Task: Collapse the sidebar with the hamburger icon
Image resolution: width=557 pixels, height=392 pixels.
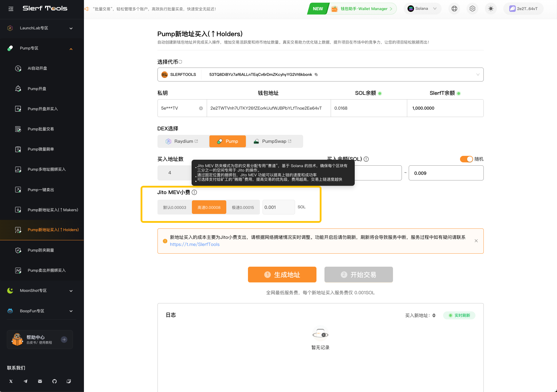Action: coord(11,9)
